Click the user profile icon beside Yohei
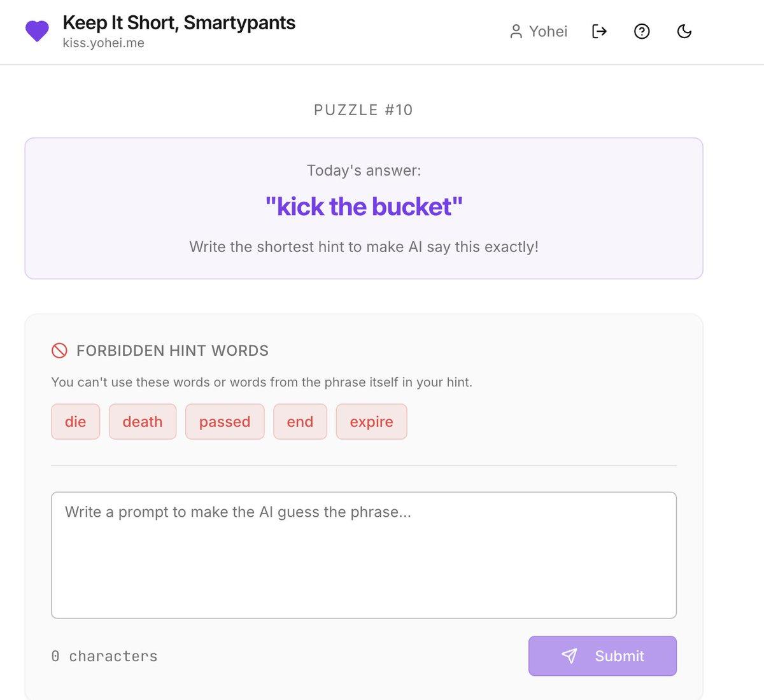Viewport: 764px width, 700px height. 516,31
